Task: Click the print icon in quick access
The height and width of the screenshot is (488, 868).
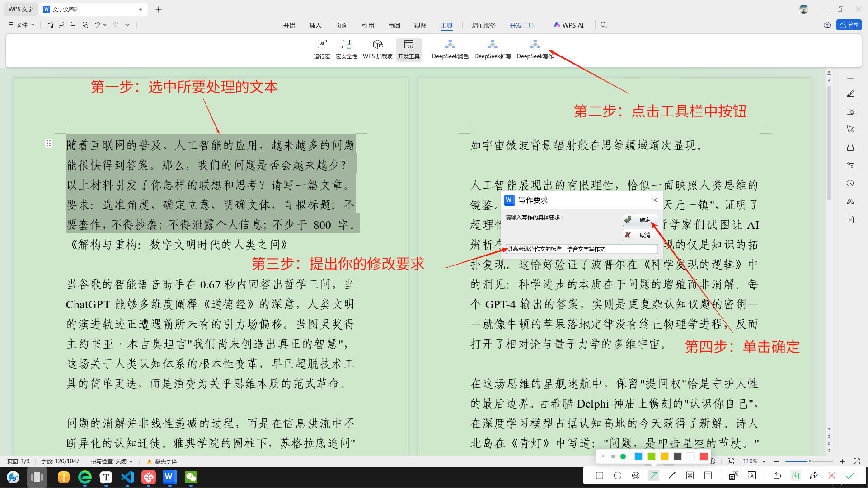Action: point(73,25)
